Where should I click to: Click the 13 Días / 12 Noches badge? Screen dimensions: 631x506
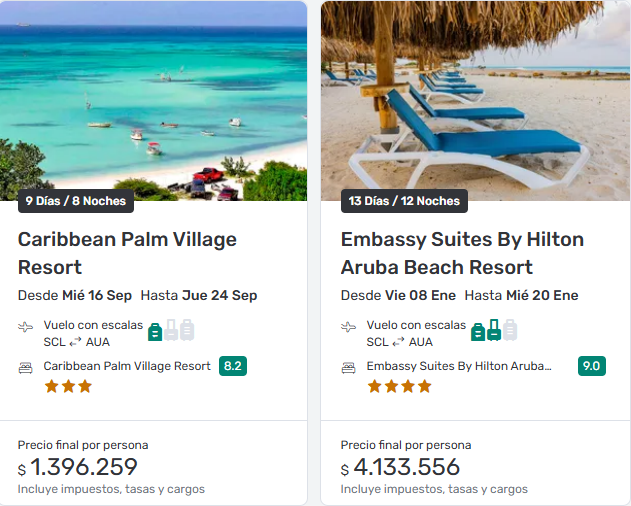pyautogui.click(x=404, y=201)
